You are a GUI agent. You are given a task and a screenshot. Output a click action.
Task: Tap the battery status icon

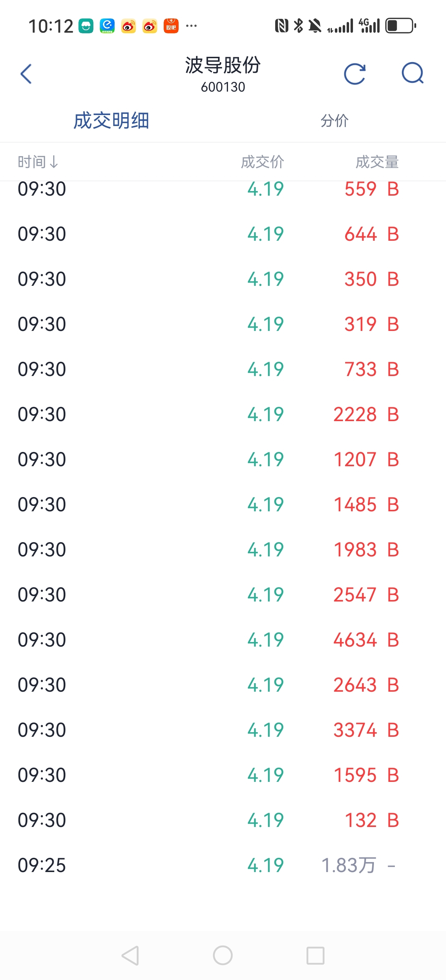coord(401,26)
